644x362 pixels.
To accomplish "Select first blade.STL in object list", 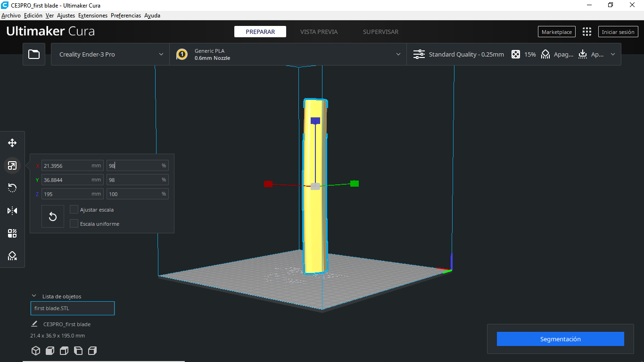I will pos(73,308).
